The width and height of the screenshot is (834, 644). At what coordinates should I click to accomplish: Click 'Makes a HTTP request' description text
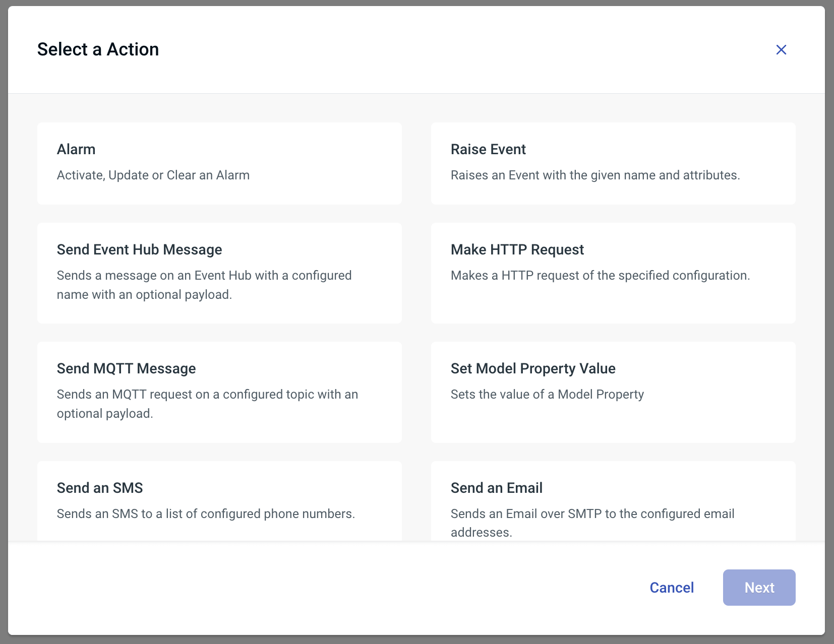coord(600,276)
